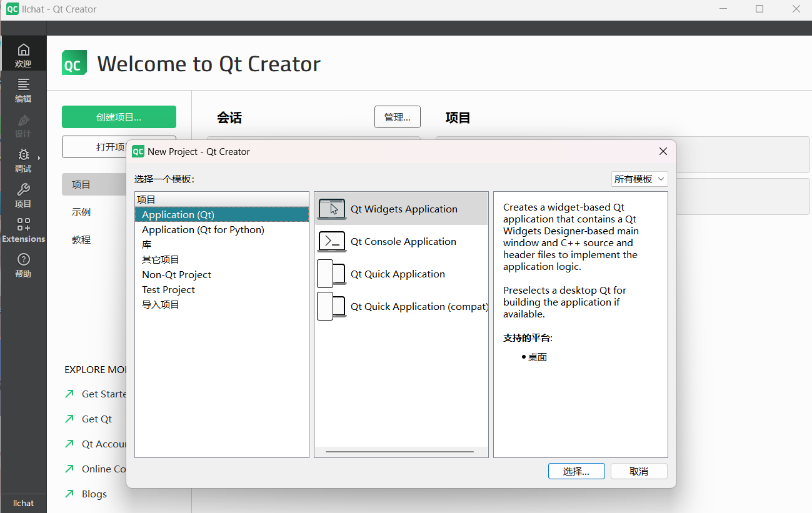The width and height of the screenshot is (812, 513).
Task: Click the Qt Quick Application device icon
Action: coord(332,274)
